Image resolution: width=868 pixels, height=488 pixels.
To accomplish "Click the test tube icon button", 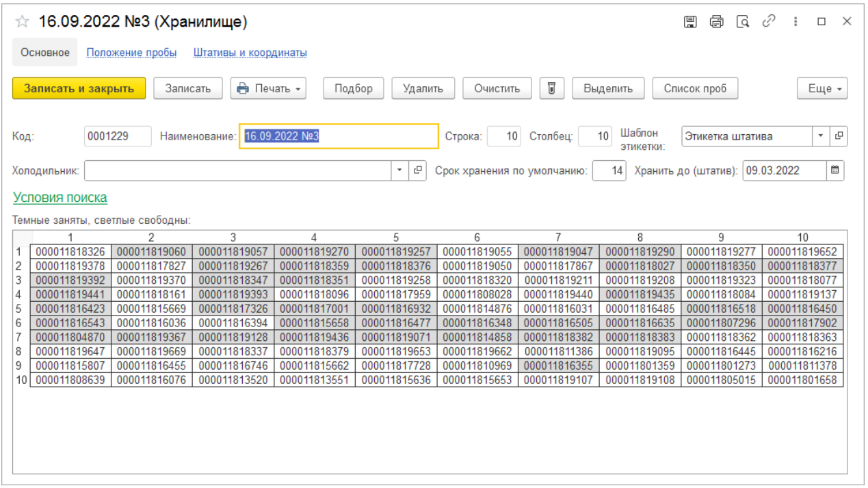I will coord(551,88).
